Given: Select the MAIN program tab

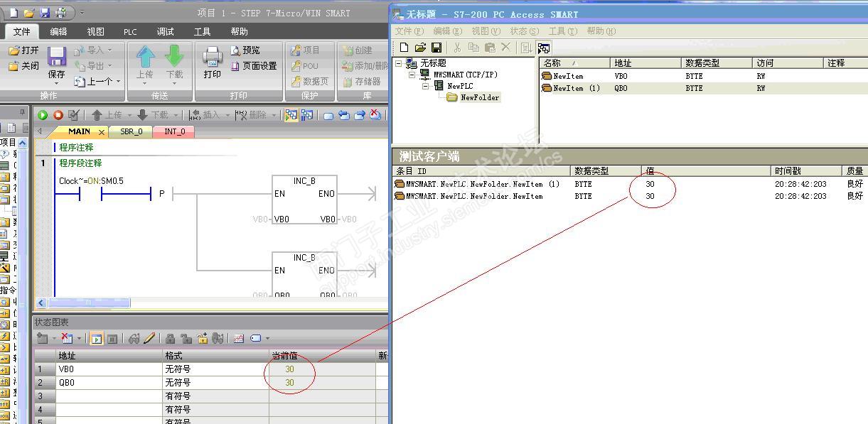Looking at the screenshot, I should pyautogui.click(x=79, y=131).
